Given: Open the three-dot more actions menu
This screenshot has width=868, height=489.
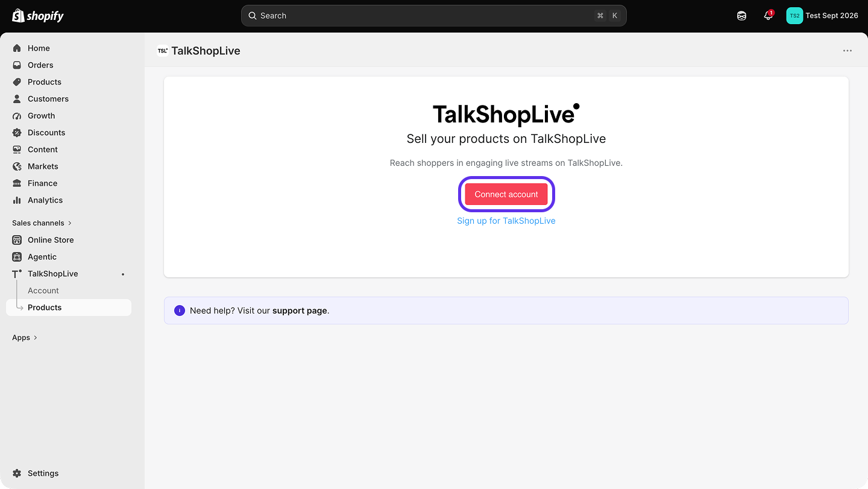Looking at the screenshot, I should (848, 51).
